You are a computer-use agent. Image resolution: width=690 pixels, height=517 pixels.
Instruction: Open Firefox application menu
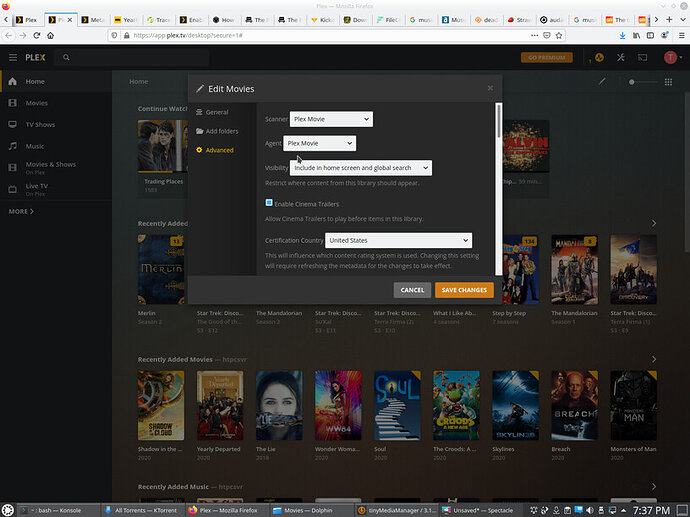[x=682, y=36]
